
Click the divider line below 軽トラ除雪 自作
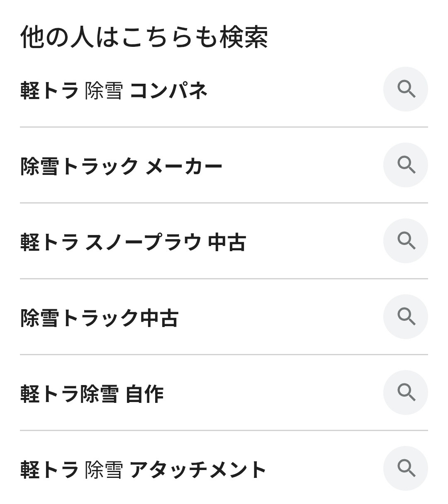224,430
